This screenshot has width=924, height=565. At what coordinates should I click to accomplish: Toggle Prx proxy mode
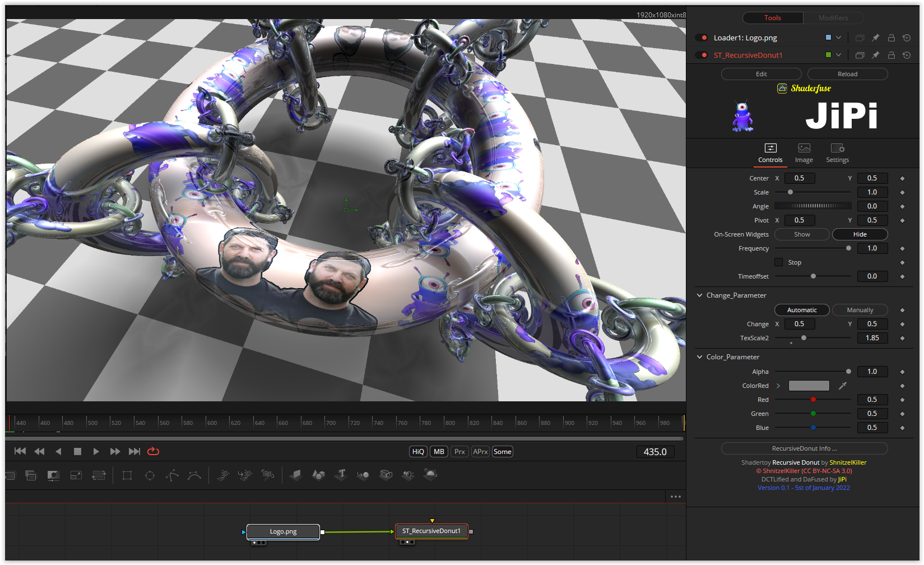459,452
